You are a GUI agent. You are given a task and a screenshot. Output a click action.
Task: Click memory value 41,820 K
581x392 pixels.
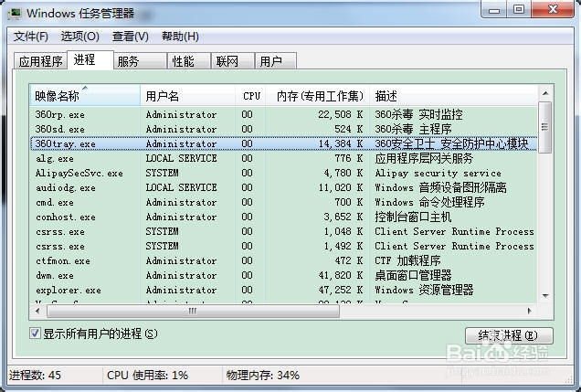[x=341, y=275]
